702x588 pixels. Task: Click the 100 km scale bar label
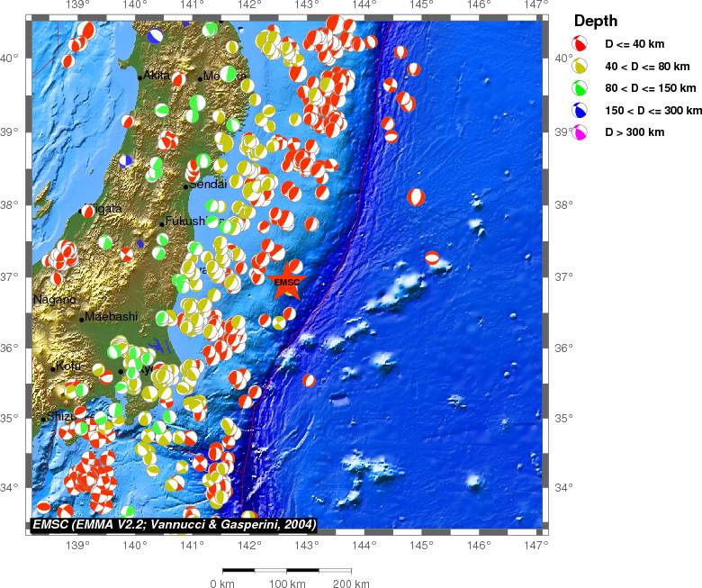[286, 583]
